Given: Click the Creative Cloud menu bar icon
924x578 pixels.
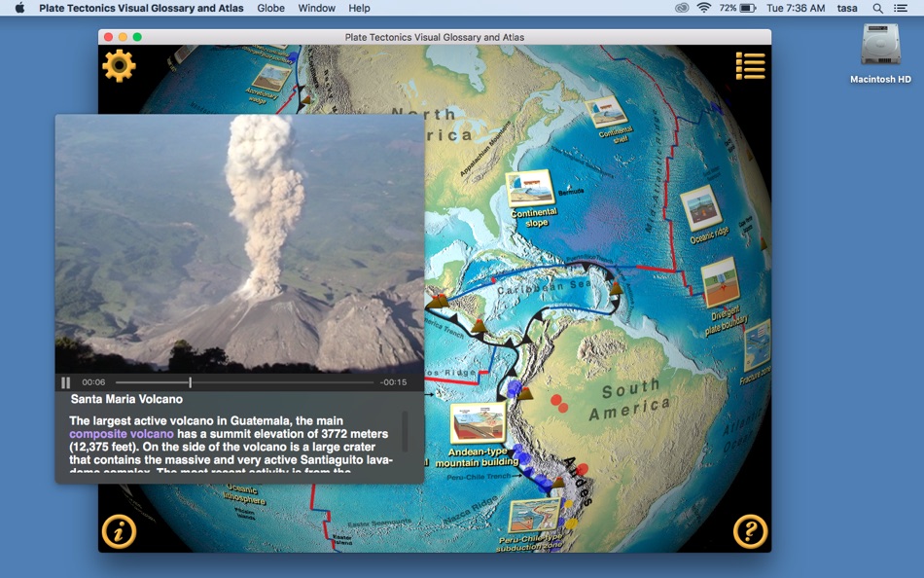Looking at the screenshot, I should coord(682,8).
